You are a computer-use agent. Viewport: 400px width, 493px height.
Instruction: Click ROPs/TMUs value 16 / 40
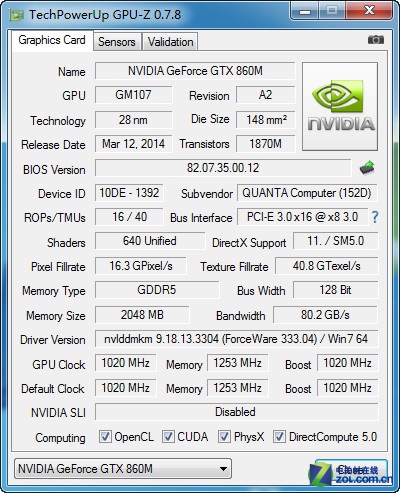(x=129, y=217)
